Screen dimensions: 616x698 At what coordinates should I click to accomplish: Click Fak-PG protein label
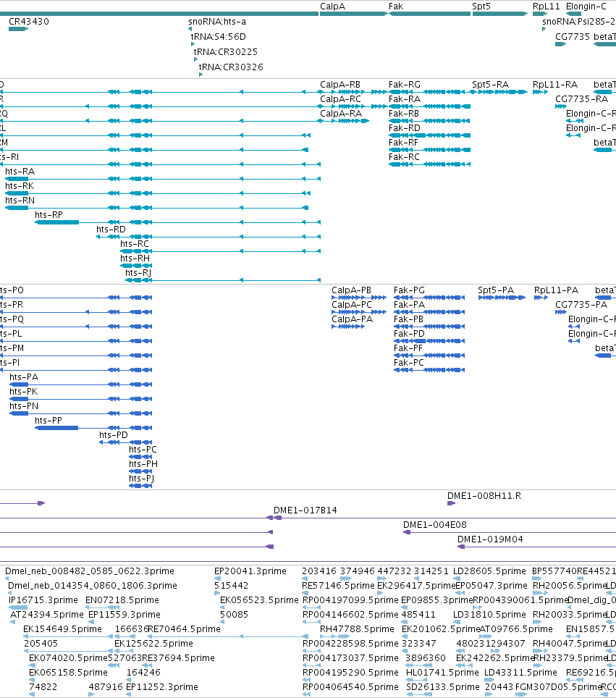pyautogui.click(x=409, y=290)
